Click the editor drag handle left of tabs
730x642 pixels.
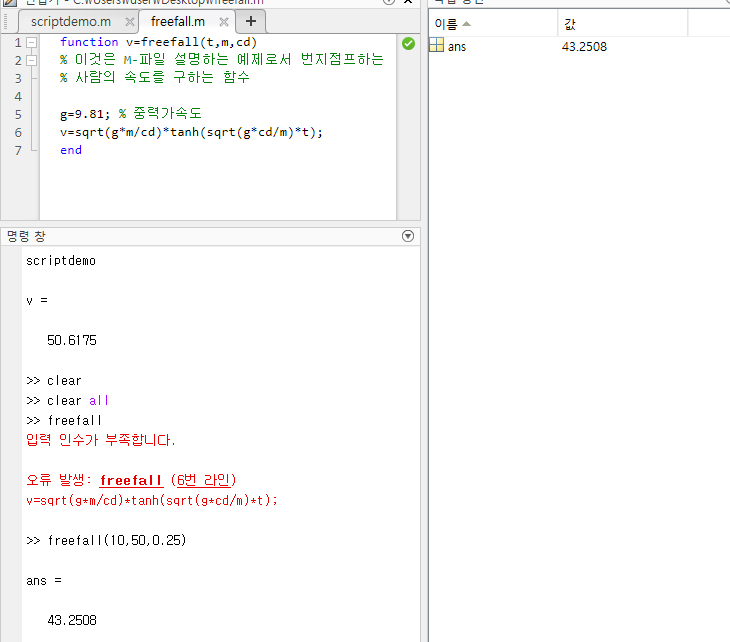point(6,21)
